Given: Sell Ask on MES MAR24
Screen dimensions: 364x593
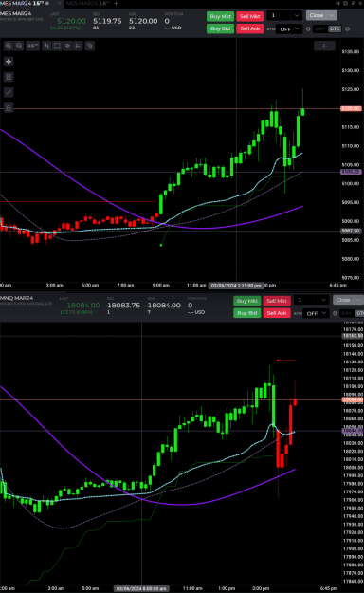Looking at the screenshot, I should [x=250, y=28].
